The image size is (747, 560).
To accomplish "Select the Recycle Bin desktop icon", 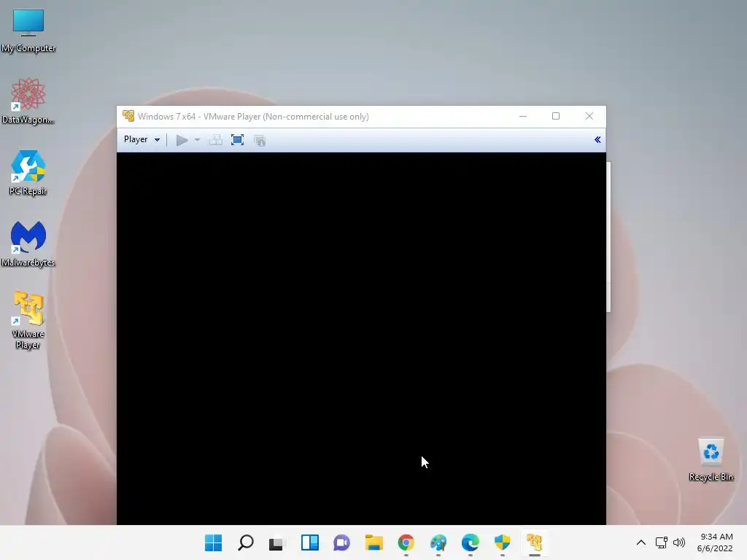I will (x=711, y=460).
